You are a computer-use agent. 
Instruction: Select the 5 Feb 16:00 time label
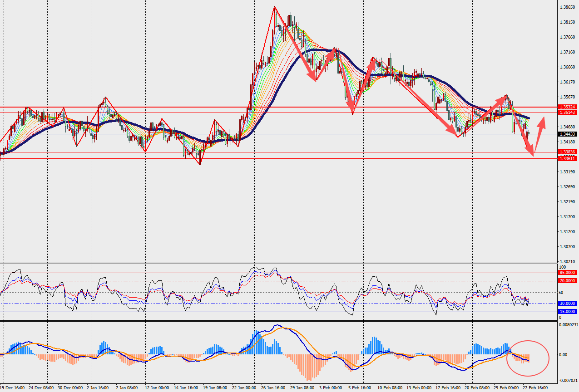pos(360,388)
